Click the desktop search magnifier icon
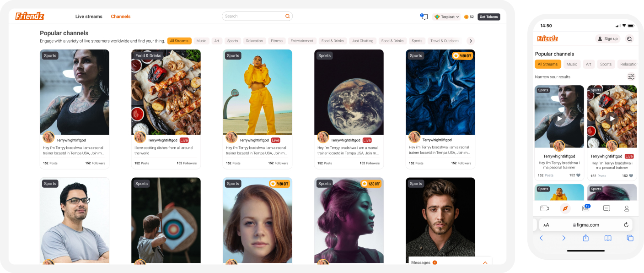Screen dimensions: 644x273 pyautogui.click(x=288, y=16)
